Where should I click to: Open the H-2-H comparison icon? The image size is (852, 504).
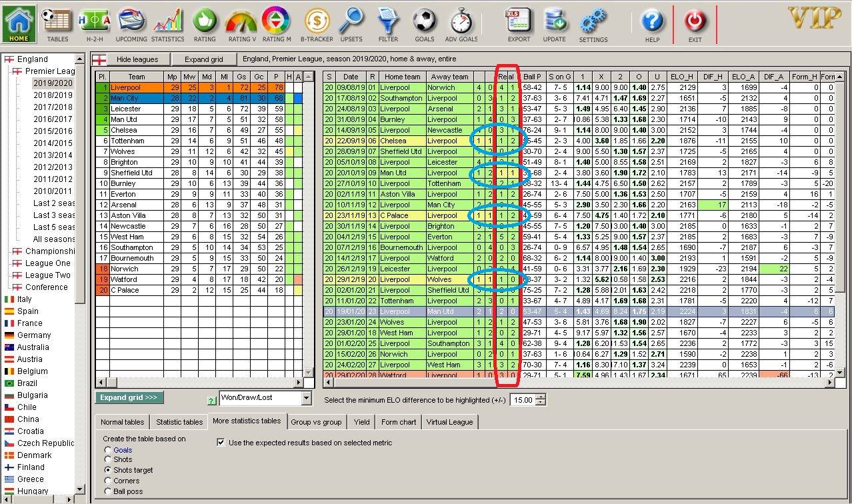tap(95, 25)
